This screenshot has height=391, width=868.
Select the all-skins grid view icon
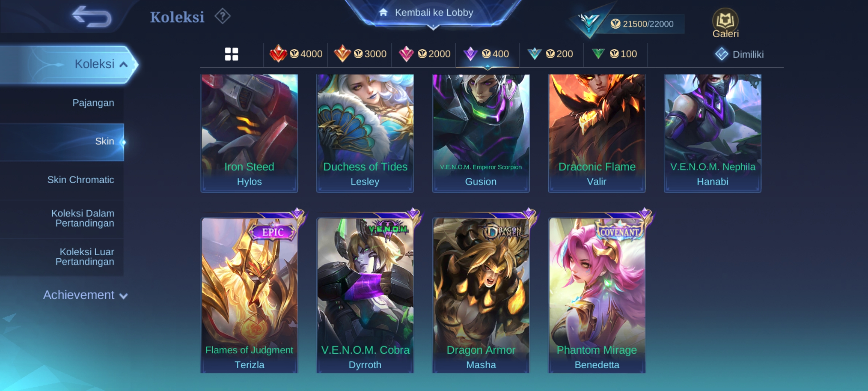coord(231,54)
